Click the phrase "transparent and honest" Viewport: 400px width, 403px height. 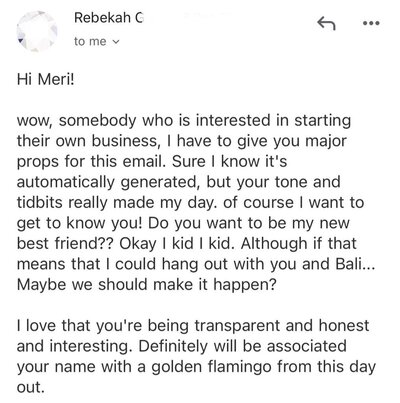click(x=282, y=326)
